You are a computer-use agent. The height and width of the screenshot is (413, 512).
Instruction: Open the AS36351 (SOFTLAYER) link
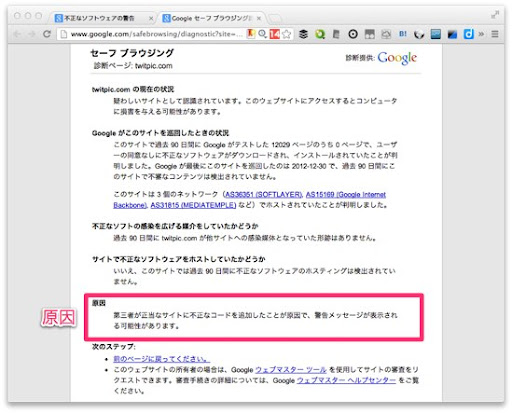click(x=263, y=194)
